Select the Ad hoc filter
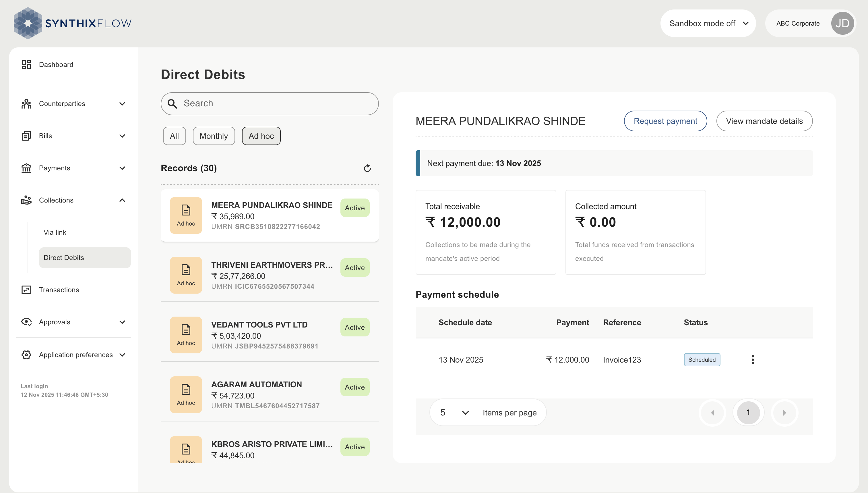The image size is (868, 493). click(261, 136)
